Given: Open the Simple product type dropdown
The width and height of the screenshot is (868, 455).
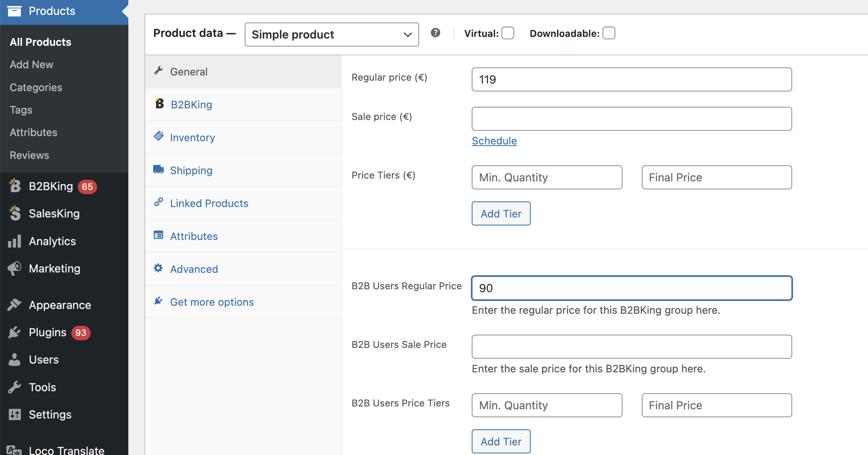Looking at the screenshot, I should click(332, 35).
